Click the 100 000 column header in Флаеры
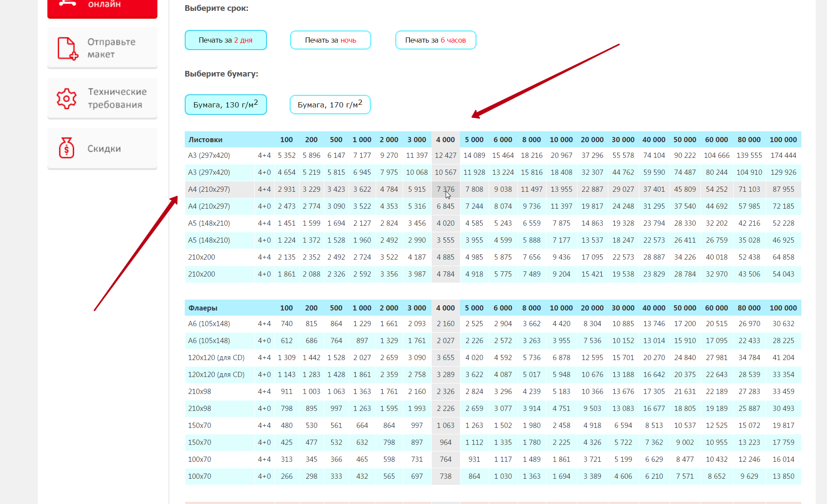The image size is (827, 504). pos(783,308)
